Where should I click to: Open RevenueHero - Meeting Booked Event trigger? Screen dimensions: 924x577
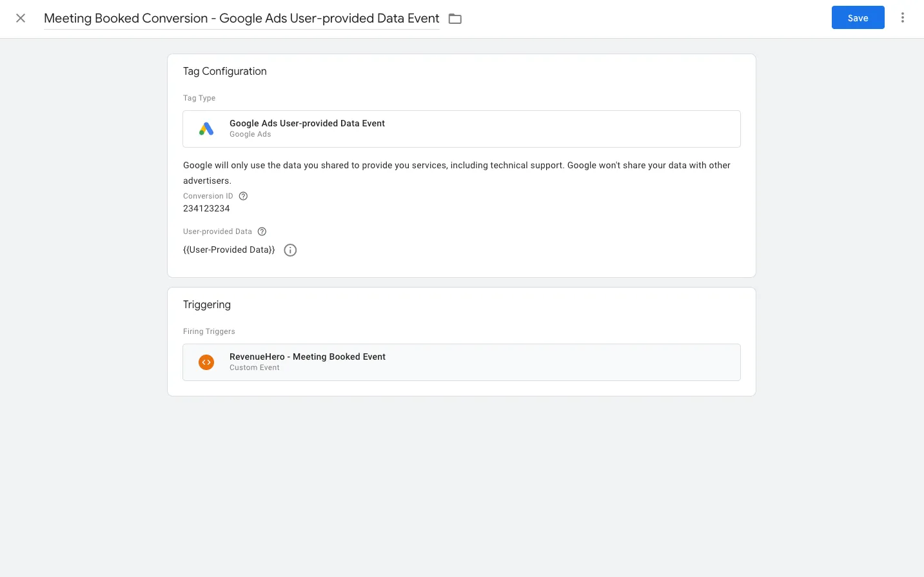pos(462,362)
